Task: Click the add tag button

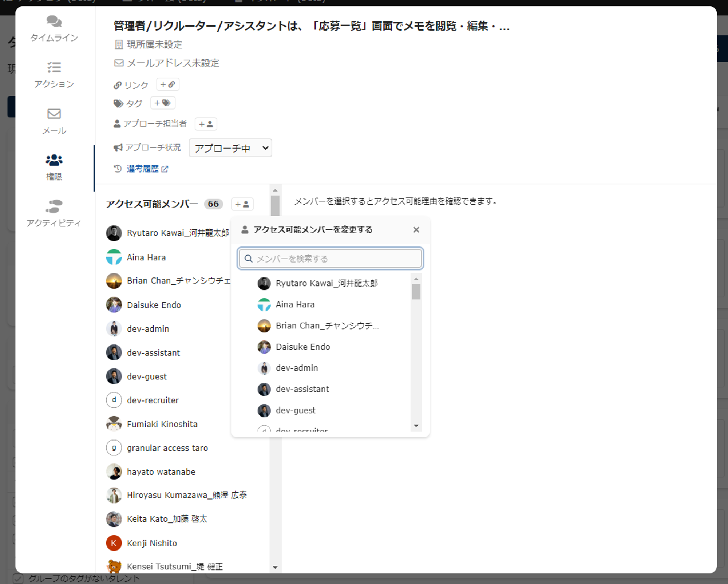Action: 162,103
